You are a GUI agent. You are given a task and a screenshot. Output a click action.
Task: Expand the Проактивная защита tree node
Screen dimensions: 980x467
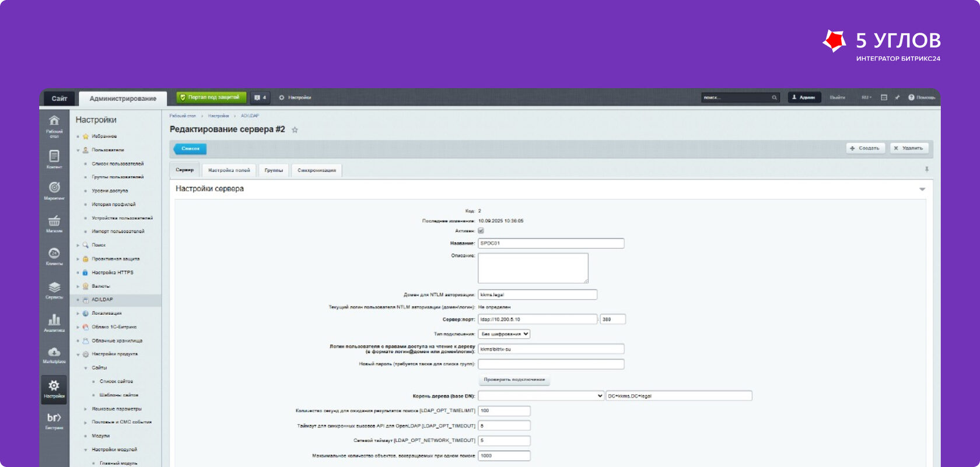coord(78,259)
